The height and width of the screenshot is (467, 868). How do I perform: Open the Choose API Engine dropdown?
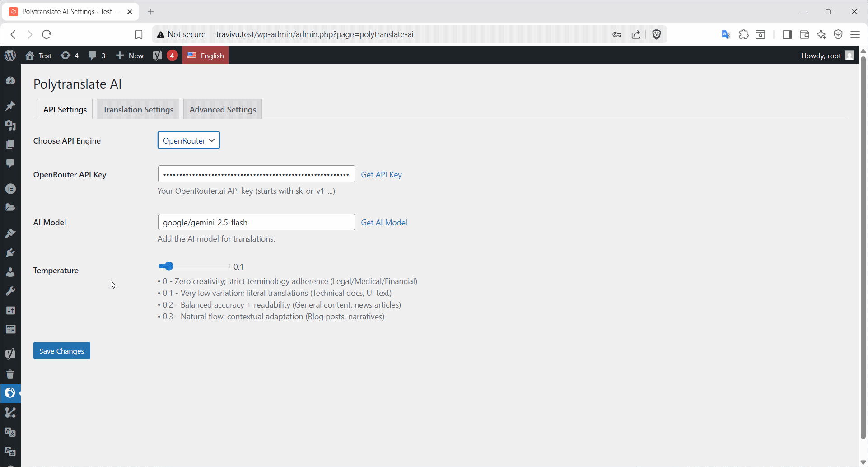189,140
